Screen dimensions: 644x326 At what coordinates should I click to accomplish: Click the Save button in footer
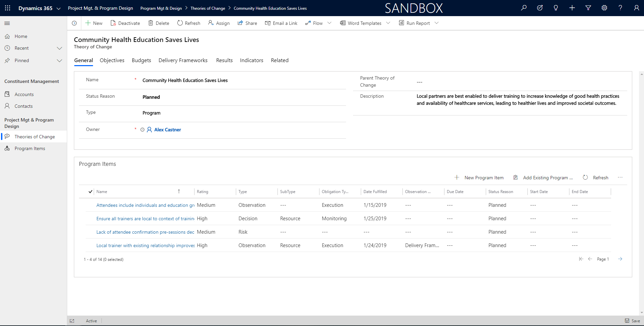coord(632,321)
